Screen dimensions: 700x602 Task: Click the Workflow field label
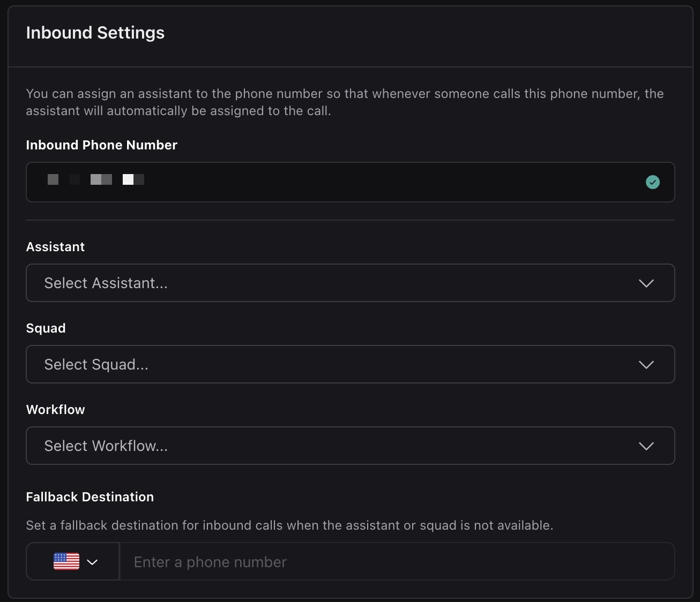(55, 410)
